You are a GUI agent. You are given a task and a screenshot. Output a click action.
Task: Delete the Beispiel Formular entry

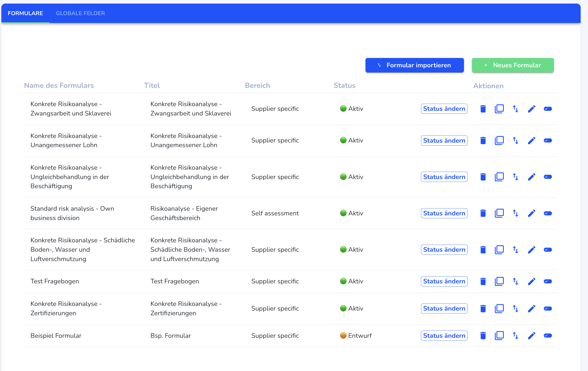[x=483, y=336]
